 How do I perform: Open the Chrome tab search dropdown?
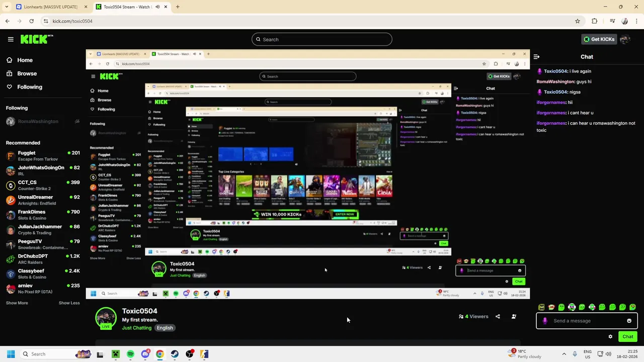click(7, 7)
